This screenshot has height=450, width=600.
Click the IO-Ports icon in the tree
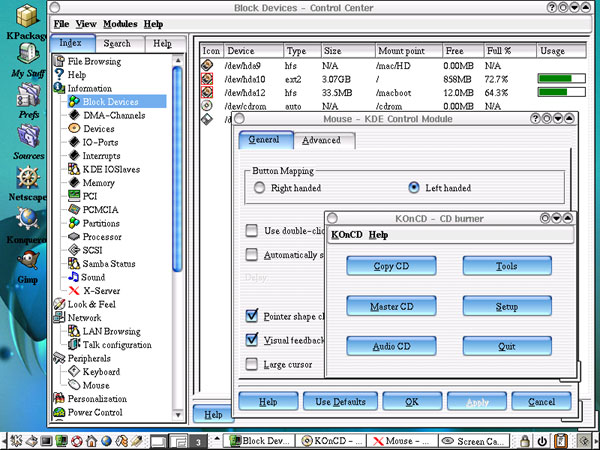tap(74, 142)
